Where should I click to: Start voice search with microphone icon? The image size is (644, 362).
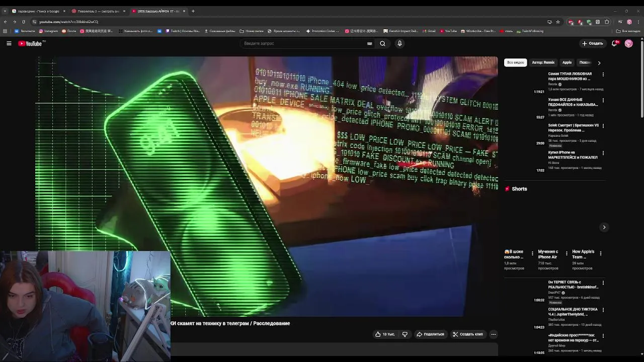point(399,44)
